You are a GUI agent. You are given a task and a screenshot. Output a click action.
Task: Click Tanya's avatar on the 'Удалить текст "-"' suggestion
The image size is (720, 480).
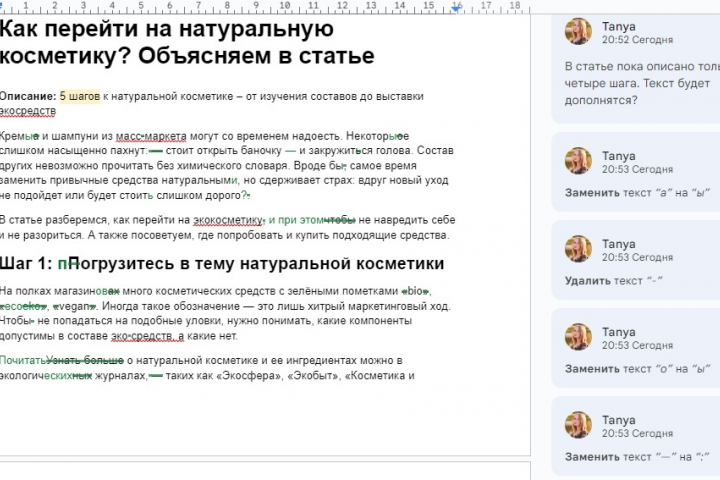pyautogui.click(x=578, y=249)
